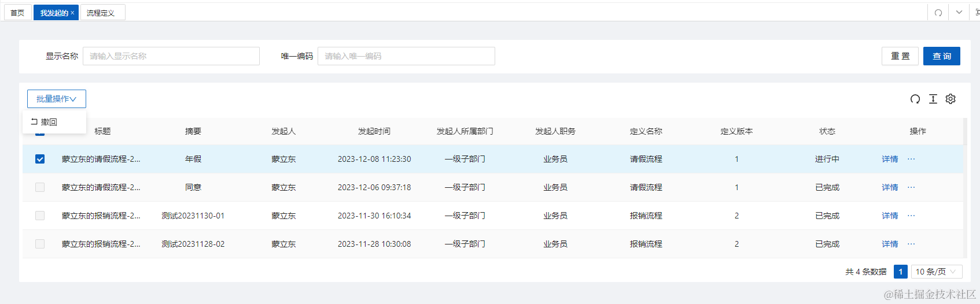
Task: Switch to the 首页 tab
Action: click(x=17, y=13)
